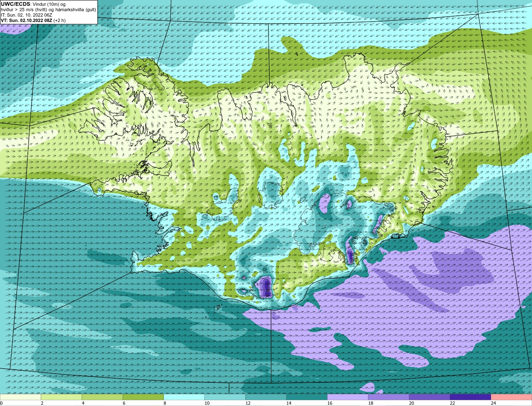Click the 16–18 m/s lavender scale swatch
Image resolution: width=532 pixels, height=406 pixels.
[x=348, y=397]
